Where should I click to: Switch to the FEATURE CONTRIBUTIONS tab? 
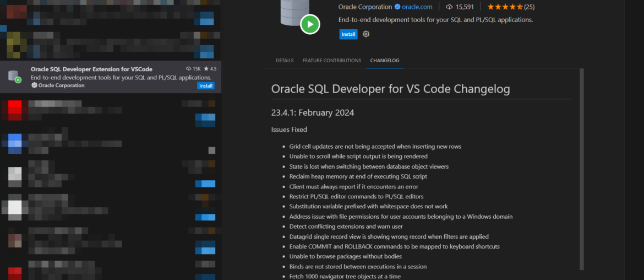tap(332, 61)
